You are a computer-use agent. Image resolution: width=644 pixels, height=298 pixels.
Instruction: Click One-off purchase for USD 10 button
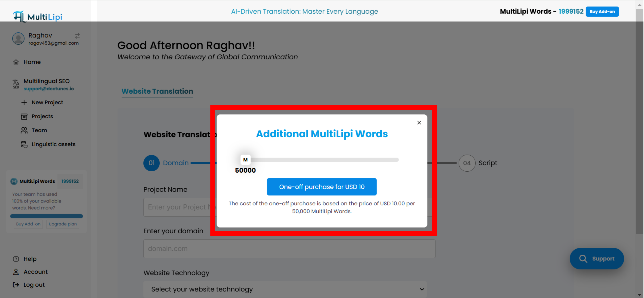coord(322,187)
